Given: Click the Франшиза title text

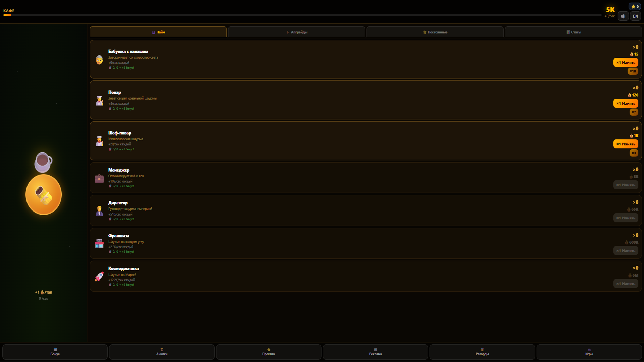Looking at the screenshot, I should point(119,236).
